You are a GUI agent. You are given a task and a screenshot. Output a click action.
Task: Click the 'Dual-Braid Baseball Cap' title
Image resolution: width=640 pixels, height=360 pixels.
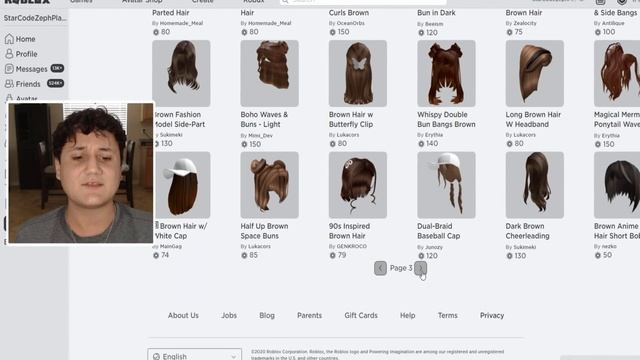(439, 231)
